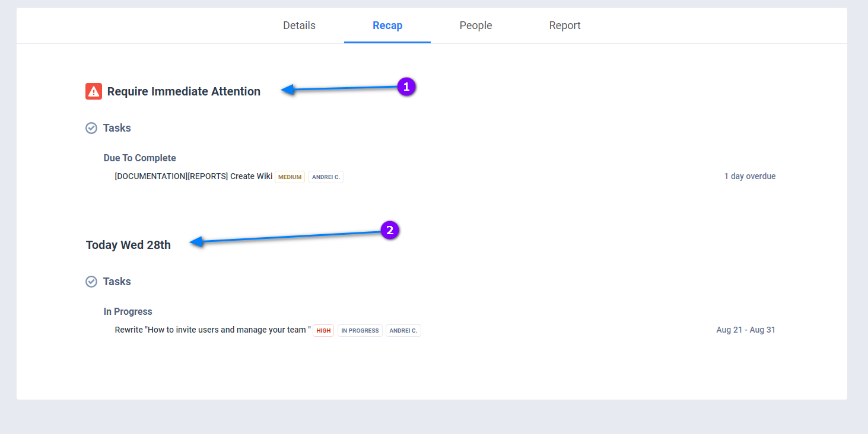Click the HIGH priority badge
The height and width of the screenshot is (434, 868).
323,330
